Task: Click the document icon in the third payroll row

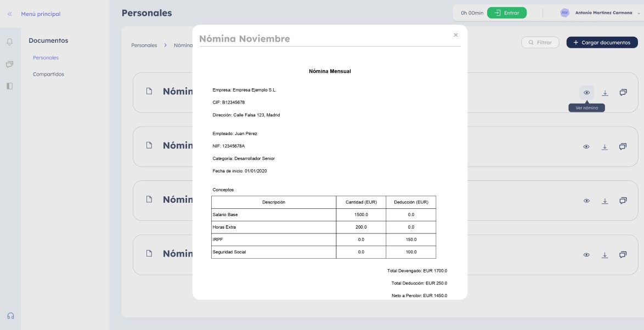Action: pyautogui.click(x=149, y=199)
